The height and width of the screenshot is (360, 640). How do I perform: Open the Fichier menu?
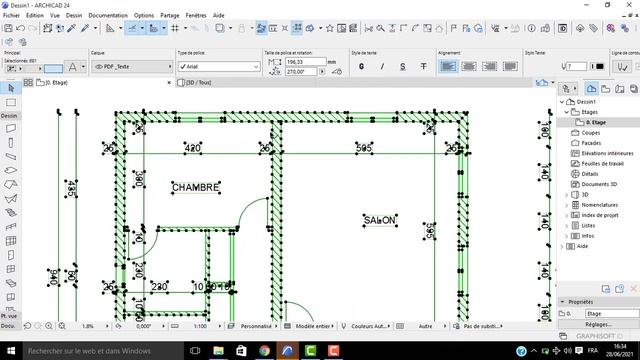coord(11,15)
